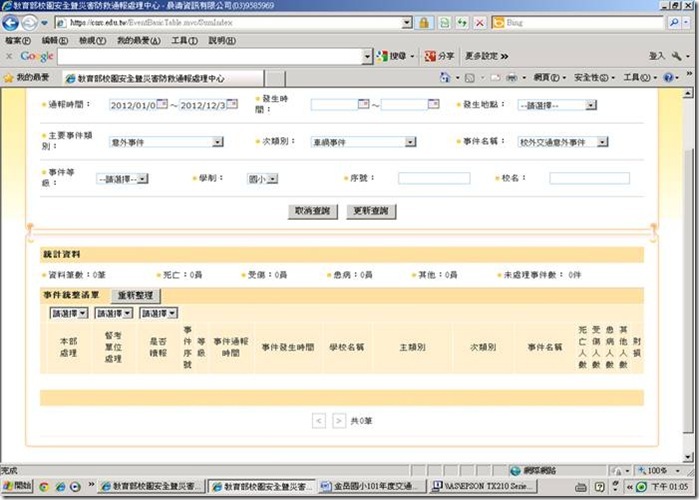Image resolution: width=699 pixels, height=500 pixels.
Task: Expand the 事件等級 dropdown
Action: point(142,179)
